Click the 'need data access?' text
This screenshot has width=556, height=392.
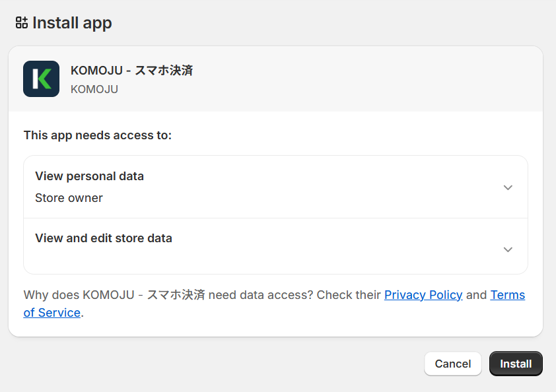(261, 295)
